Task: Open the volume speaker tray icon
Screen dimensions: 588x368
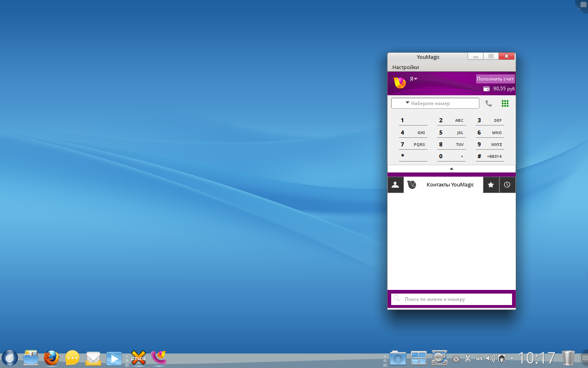Action: [490, 359]
